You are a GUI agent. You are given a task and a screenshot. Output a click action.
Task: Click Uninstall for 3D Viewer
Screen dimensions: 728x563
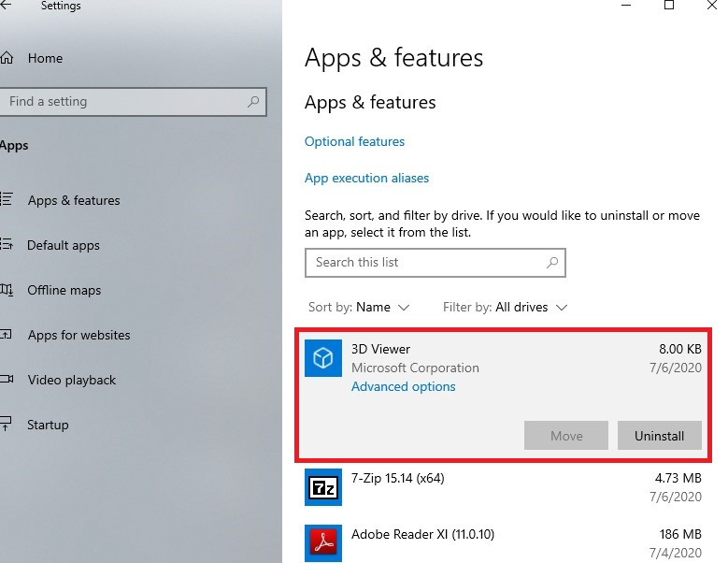coord(659,436)
